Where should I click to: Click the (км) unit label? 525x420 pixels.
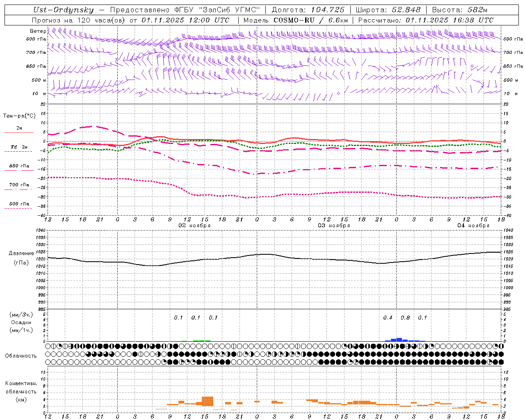click(21, 399)
